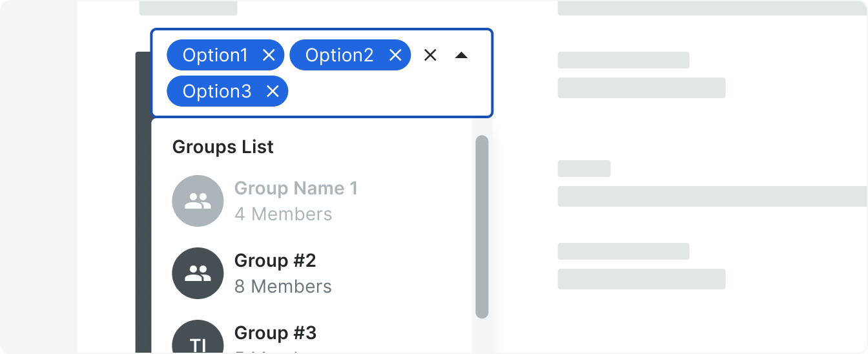Click the dropdown list scrollbar thumb

482,227
